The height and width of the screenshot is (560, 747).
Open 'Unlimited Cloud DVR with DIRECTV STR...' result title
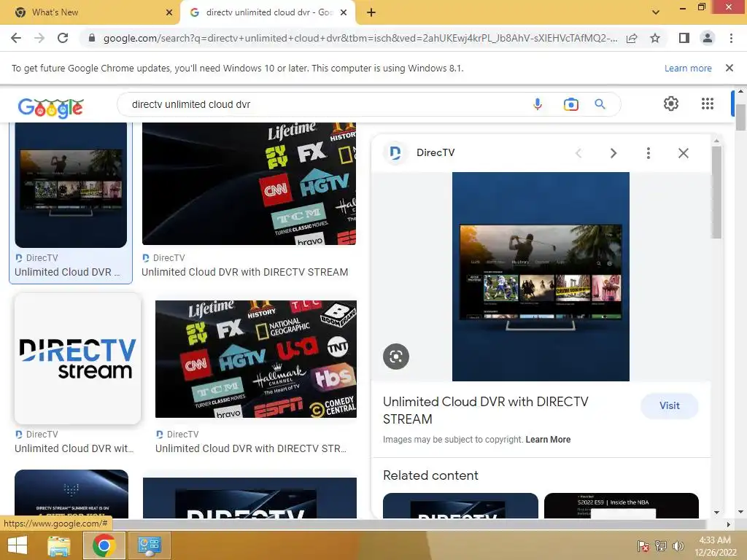pos(251,448)
